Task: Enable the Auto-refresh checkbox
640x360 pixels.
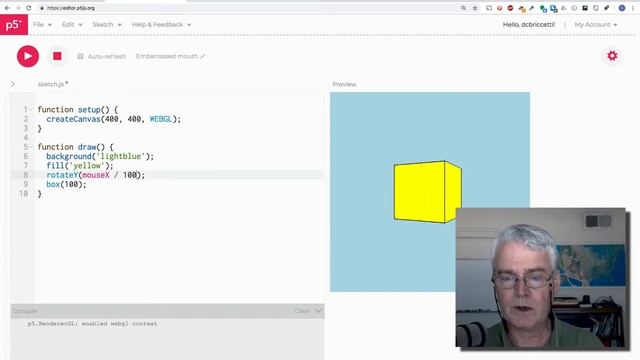Action: coord(80,56)
